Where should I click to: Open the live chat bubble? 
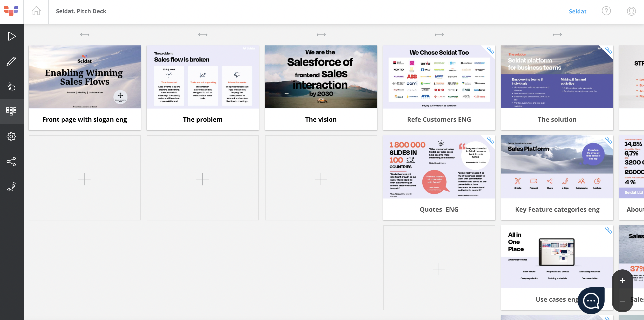(x=591, y=301)
